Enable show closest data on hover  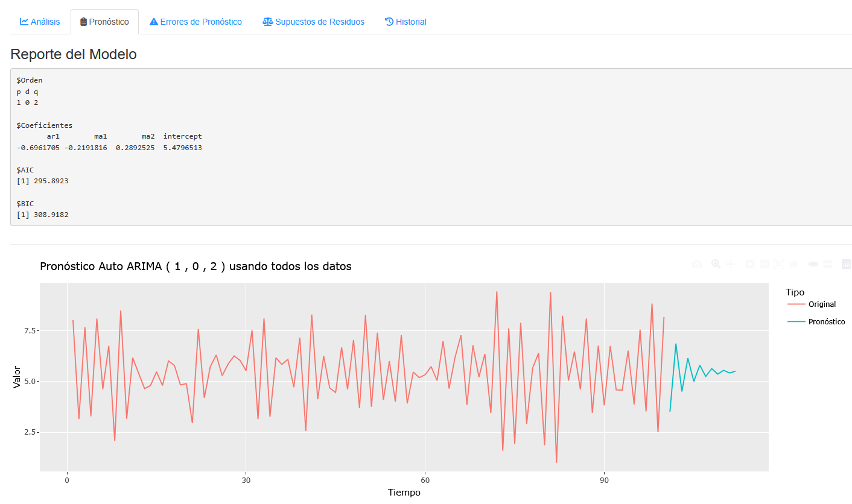[x=813, y=264]
